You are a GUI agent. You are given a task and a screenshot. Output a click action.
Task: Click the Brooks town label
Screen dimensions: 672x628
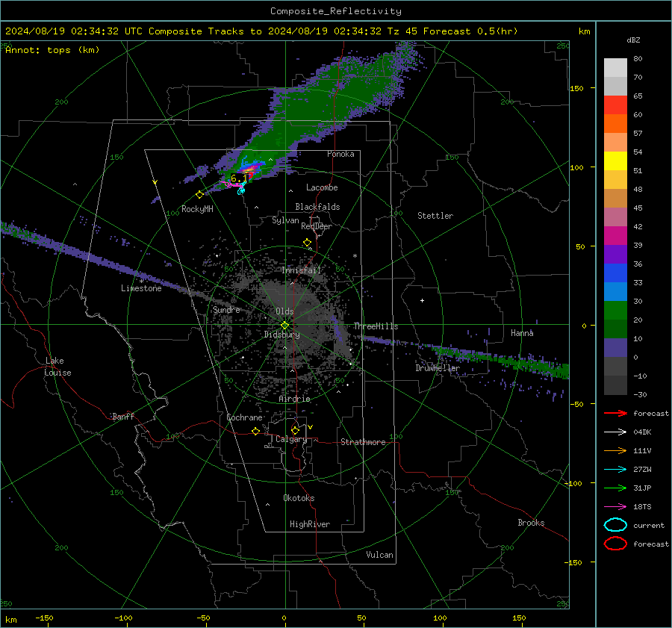point(531,523)
